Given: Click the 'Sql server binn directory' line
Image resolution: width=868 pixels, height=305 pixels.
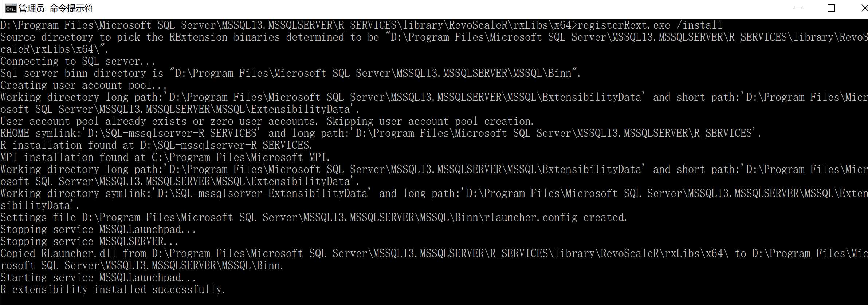Looking at the screenshot, I should pos(290,73).
